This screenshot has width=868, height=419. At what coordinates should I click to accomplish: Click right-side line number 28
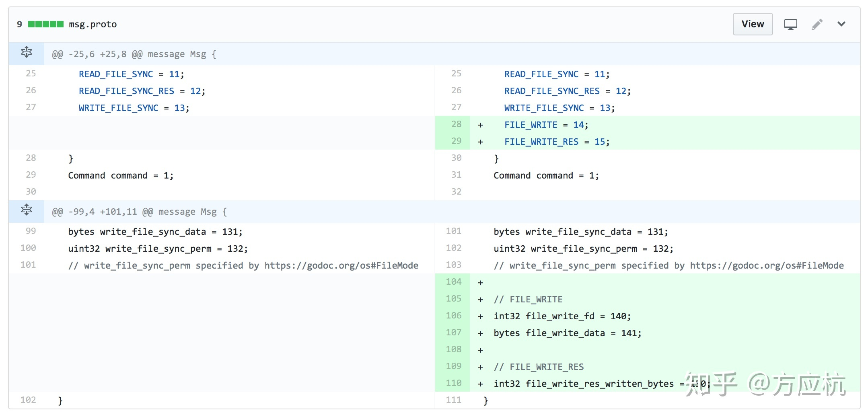(456, 124)
